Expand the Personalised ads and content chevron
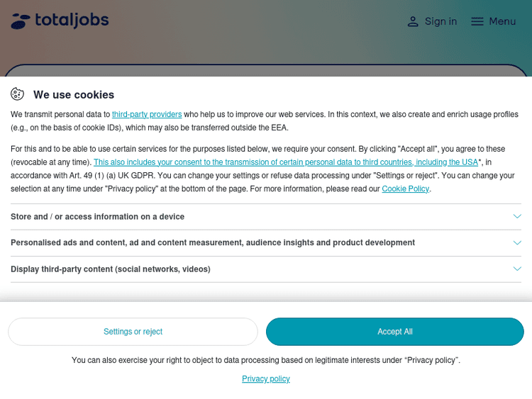The image size is (532, 399). point(517,242)
